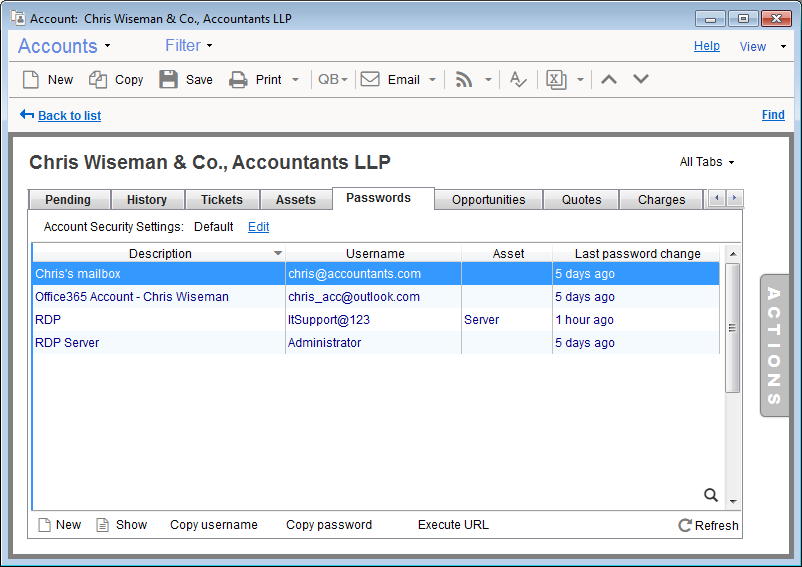This screenshot has height=567, width=802.
Task: Go to previous record with up arrow
Action: coord(609,79)
